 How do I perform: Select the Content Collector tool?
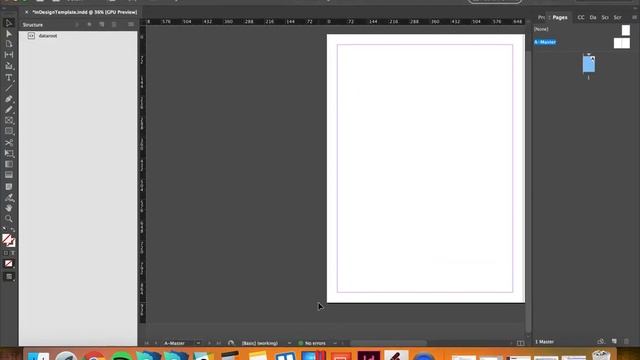(x=9, y=66)
